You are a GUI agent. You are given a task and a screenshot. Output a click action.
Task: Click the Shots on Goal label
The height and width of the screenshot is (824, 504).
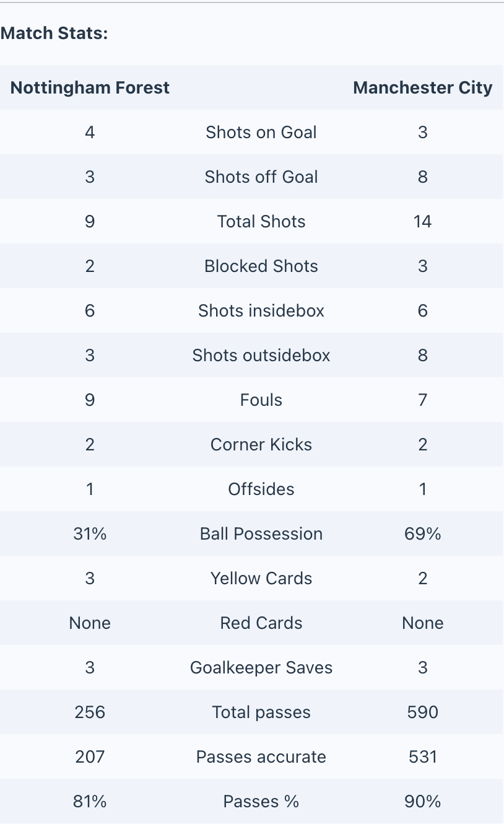261,132
